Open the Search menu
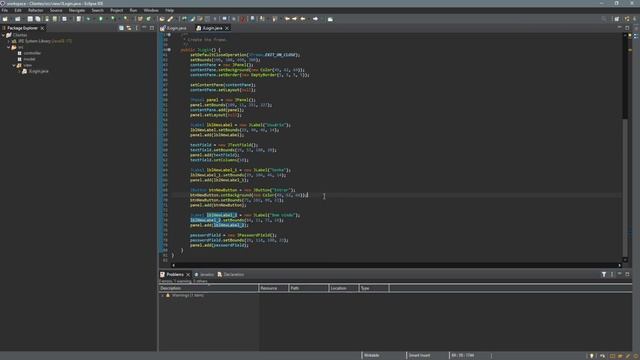Image resolution: width=640 pixels, height=360 pixels. (97, 10)
